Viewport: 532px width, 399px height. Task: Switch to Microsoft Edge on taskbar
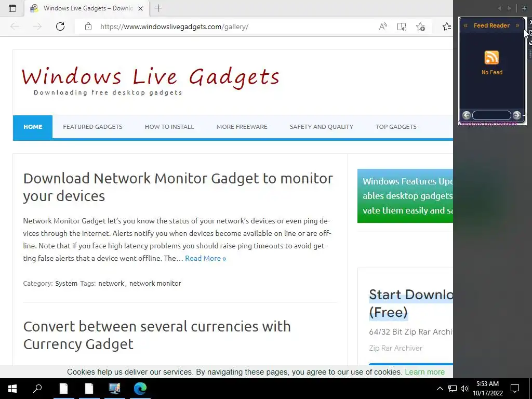click(140, 389)
